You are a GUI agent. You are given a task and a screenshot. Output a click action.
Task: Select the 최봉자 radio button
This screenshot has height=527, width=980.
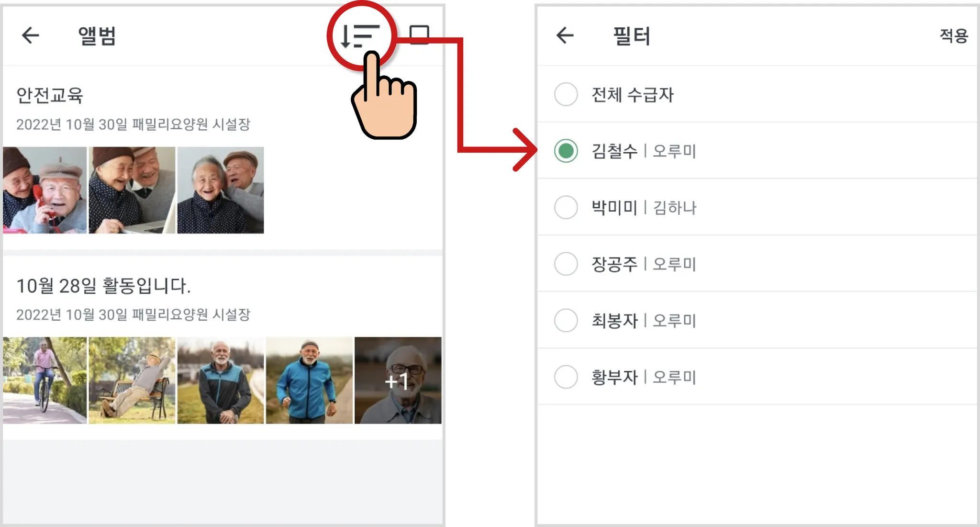click(x=566, y=320)
